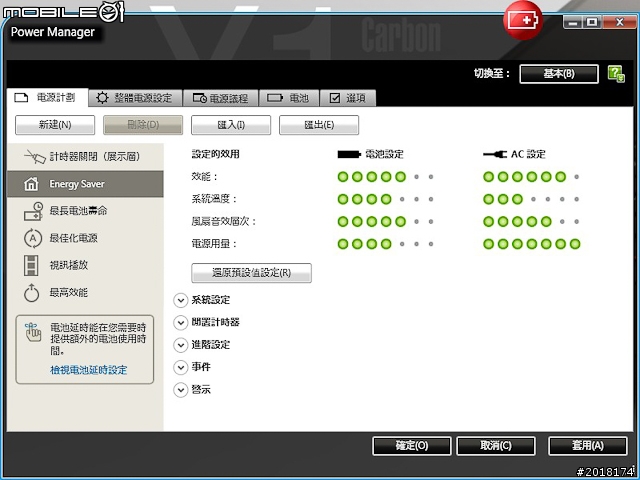Screen dimensions: 640x480
Task: Click the AC 設定 column heading
Action: pos(529,154)
